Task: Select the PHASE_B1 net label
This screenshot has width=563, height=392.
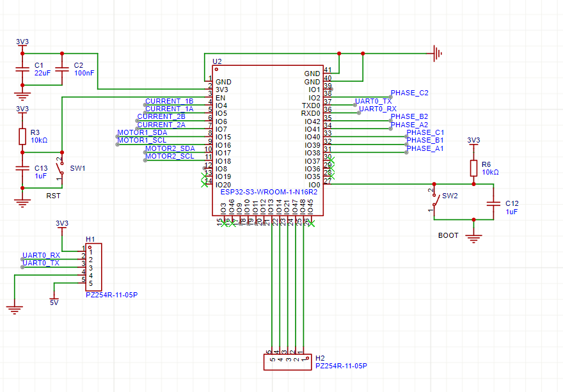Action: tap(425, 140)
